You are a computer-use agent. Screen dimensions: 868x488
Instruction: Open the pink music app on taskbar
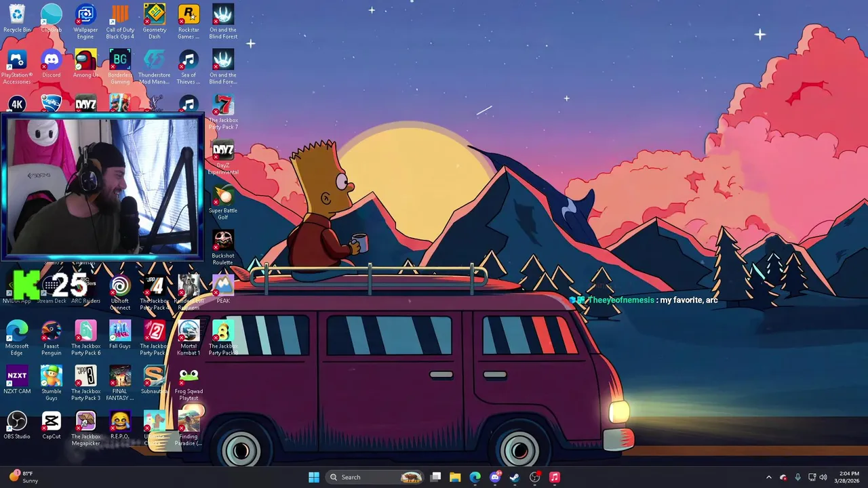tap(555, 477)
